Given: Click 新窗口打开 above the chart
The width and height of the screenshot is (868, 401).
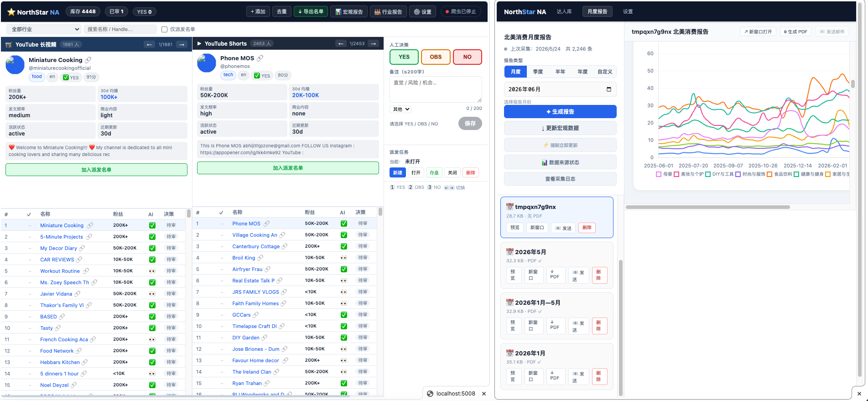Looking at the screenshot, I should [x=758, y=32].
